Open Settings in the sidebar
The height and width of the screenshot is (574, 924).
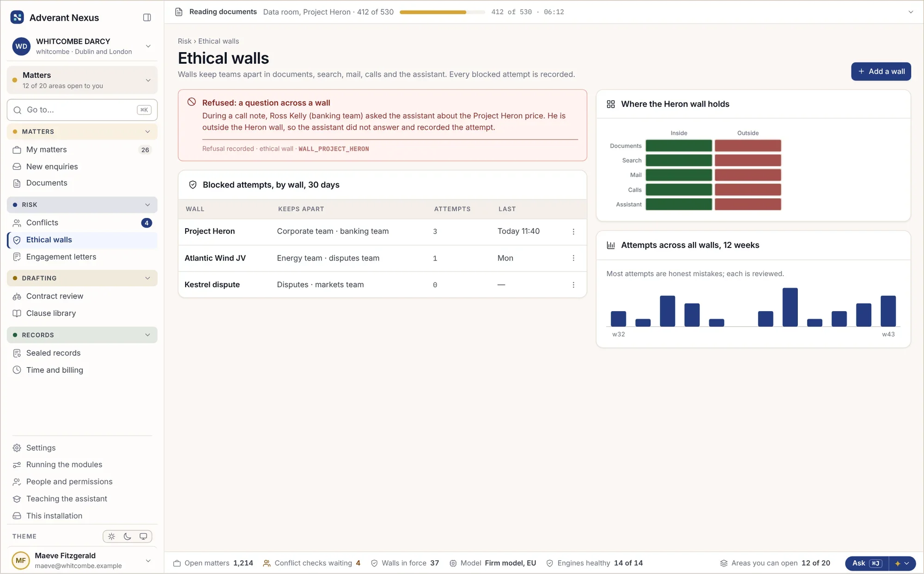coord(82,447)
